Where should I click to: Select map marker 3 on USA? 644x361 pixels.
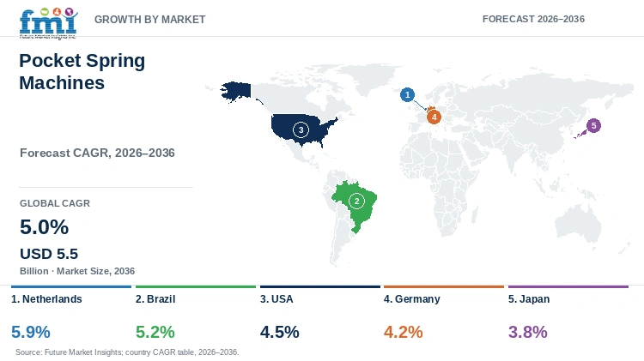(x=301, y=130)
